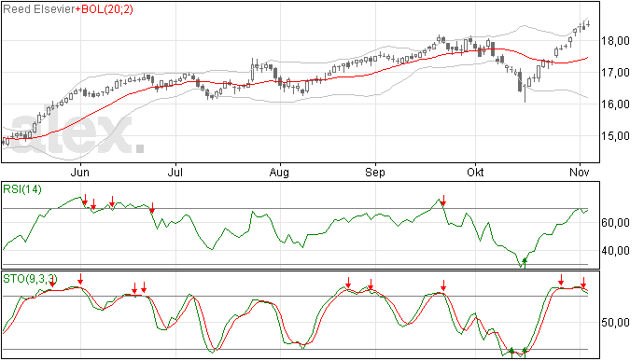Click the Reed Elsevier chart title
Viewport: 644px width, 361px height.
tap(39, 9)
